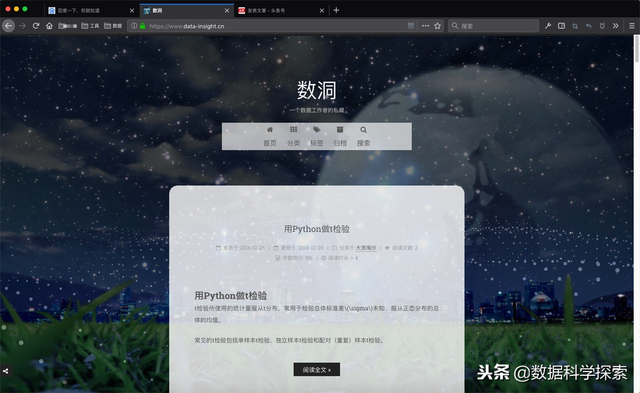
Task: Click the green secure lock icon
Action: [x=142, y=26]
